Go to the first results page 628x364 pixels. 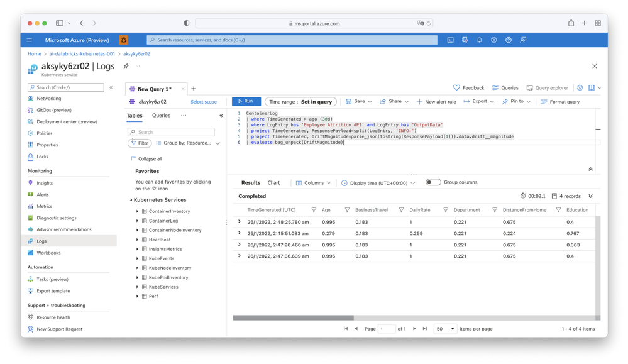pos(346,329)
